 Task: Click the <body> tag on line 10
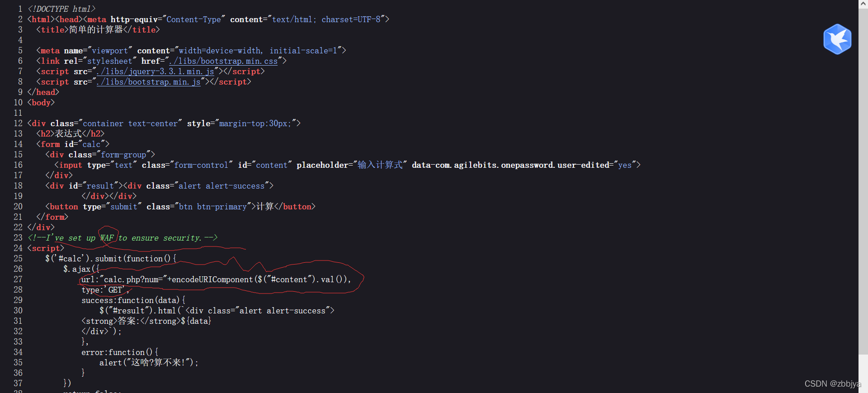(41, 103)
